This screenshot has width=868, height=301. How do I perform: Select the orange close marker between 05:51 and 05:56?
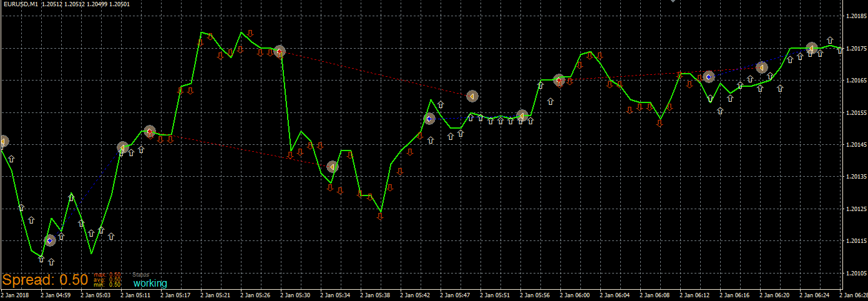(522, 116)
